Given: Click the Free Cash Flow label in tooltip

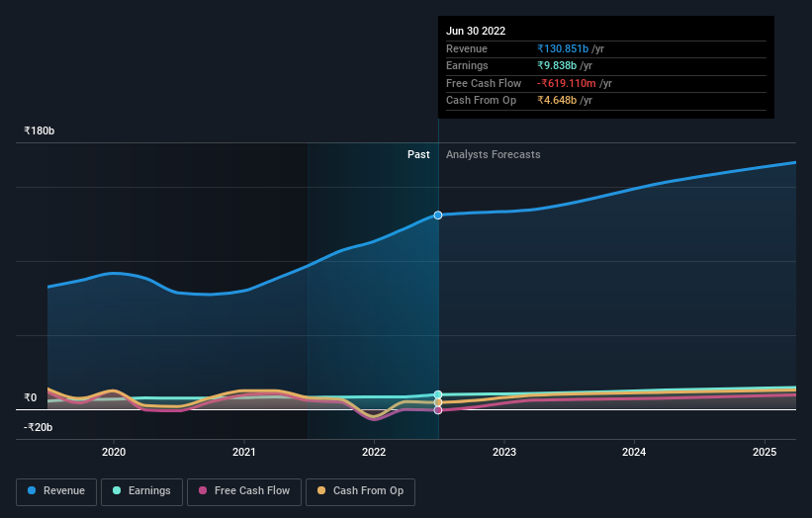Looking at the screenshot, I should pyautogui.click(x=484, y=83).
